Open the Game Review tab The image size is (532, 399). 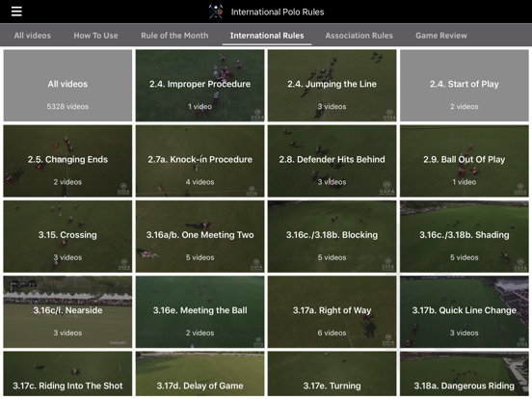(x=441, y=36)
